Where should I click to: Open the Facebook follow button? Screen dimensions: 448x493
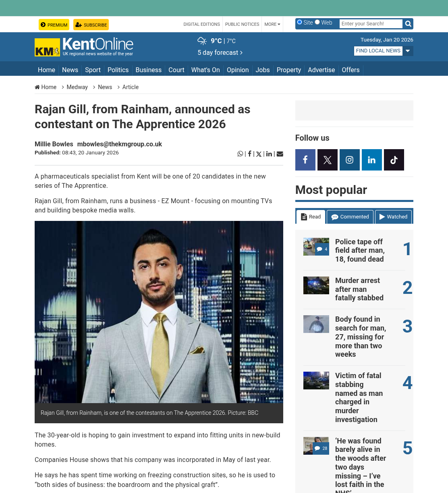pos(305,160)
